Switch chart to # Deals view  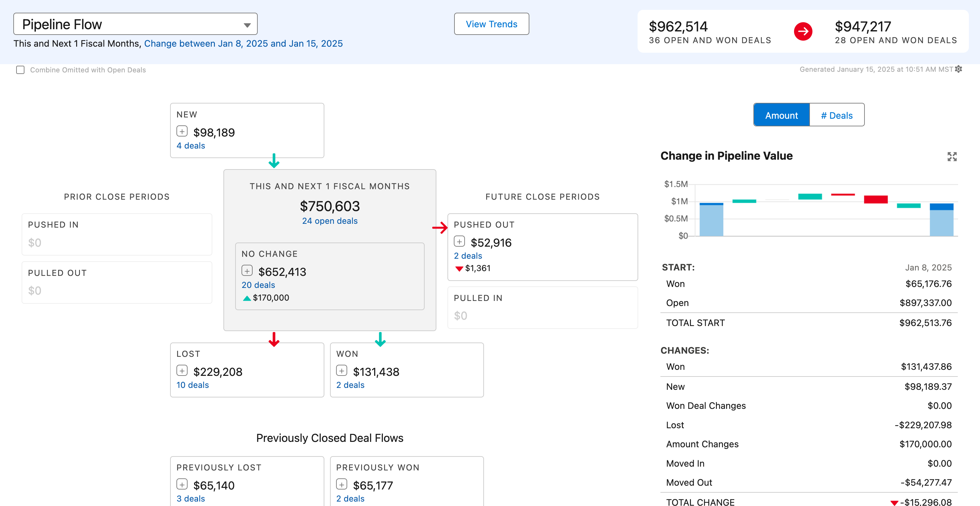(x=837, y=115)
